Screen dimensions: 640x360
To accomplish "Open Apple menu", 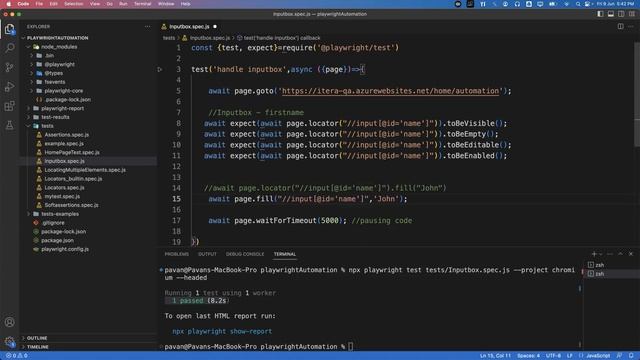I will tap(8, 4).
